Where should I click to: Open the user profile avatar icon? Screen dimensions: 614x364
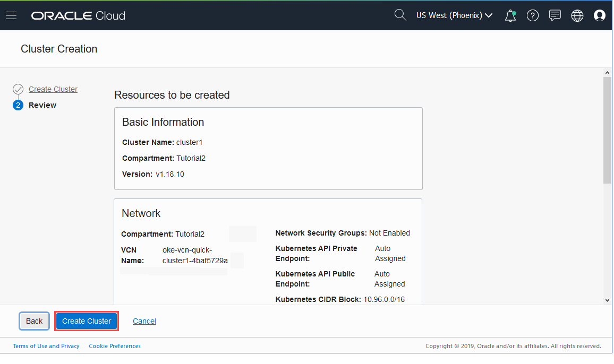[600, 15]
